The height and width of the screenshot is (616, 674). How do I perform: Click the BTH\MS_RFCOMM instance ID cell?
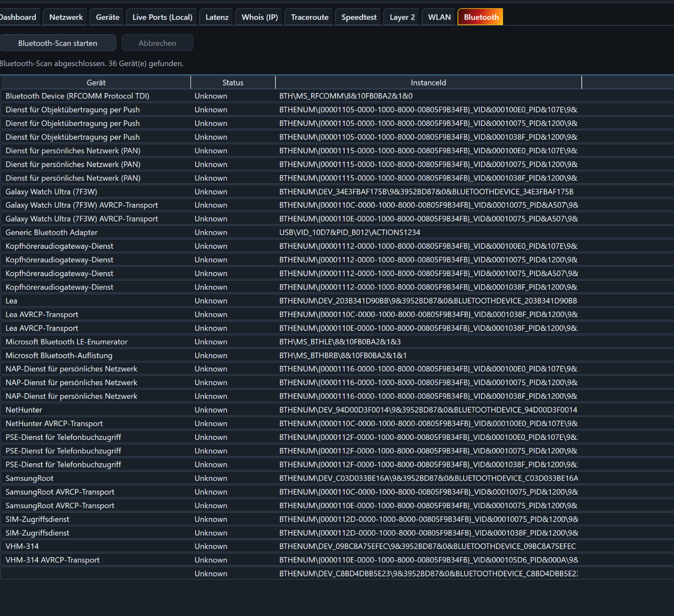point(346,96)
